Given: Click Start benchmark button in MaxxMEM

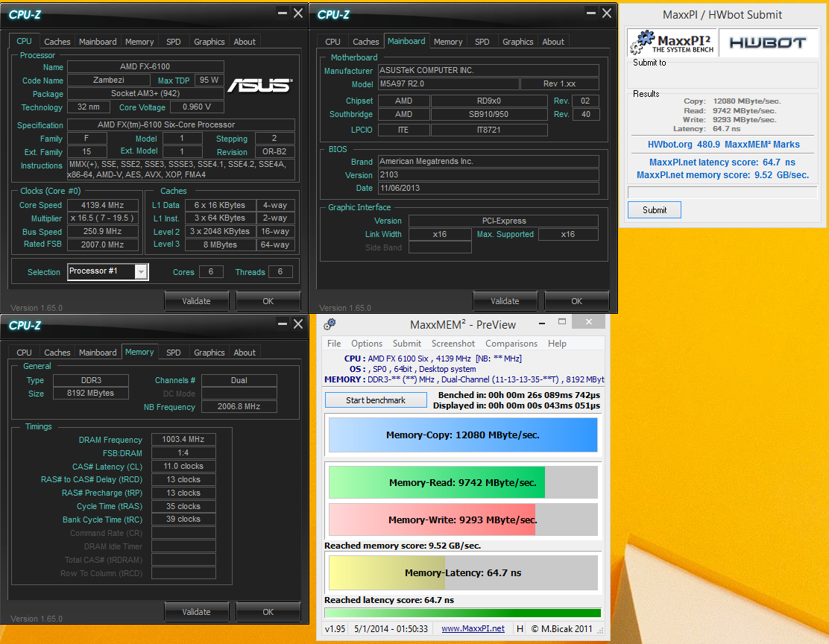Looking at the screenshot, I should pos(376,400).
